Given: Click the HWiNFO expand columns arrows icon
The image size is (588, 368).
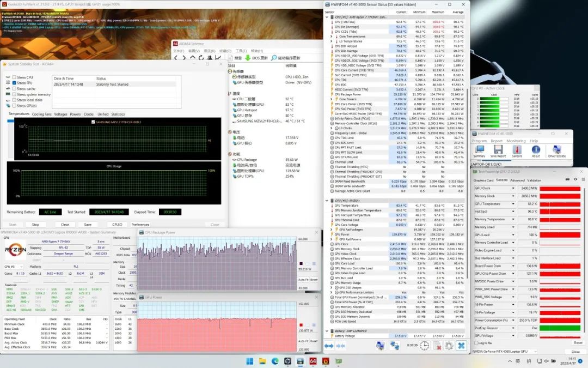Looking at the screenshot, I should (x=329, y=345).
